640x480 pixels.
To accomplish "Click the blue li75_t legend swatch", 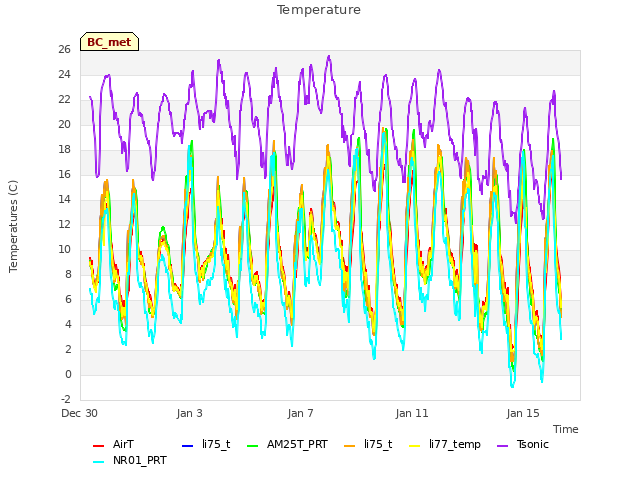I will 187,445.
